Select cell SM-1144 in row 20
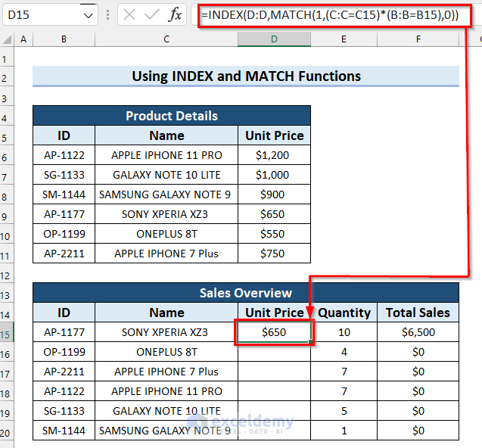The width and height of the screenshot is (482, 448). 64,431
